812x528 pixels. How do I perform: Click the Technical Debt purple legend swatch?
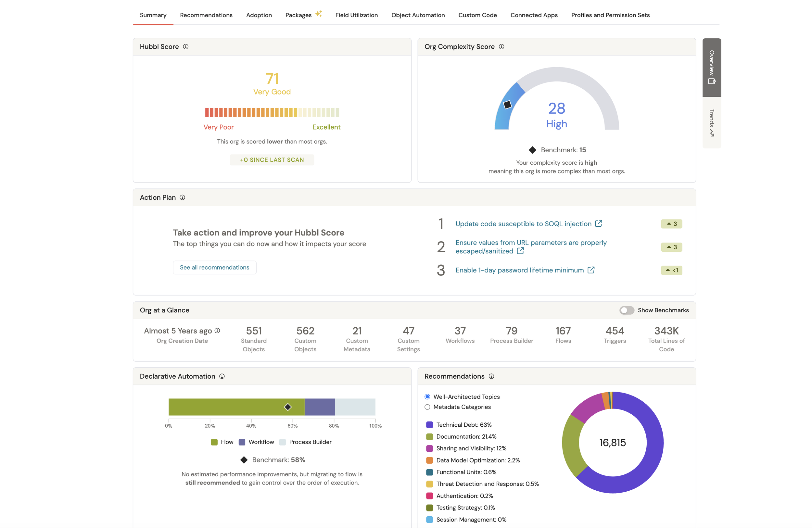(x=429, y=425)
